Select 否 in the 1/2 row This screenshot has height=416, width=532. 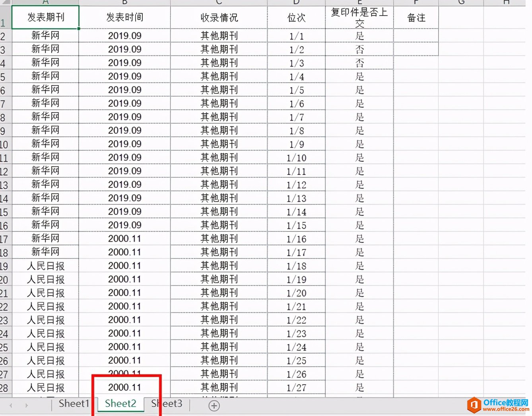[359, 49]
